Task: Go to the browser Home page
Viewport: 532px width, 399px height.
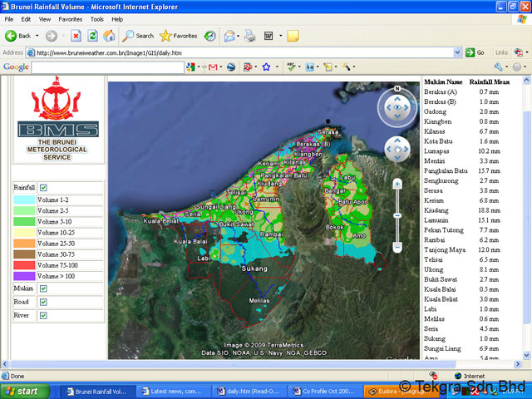Action: 108,36
